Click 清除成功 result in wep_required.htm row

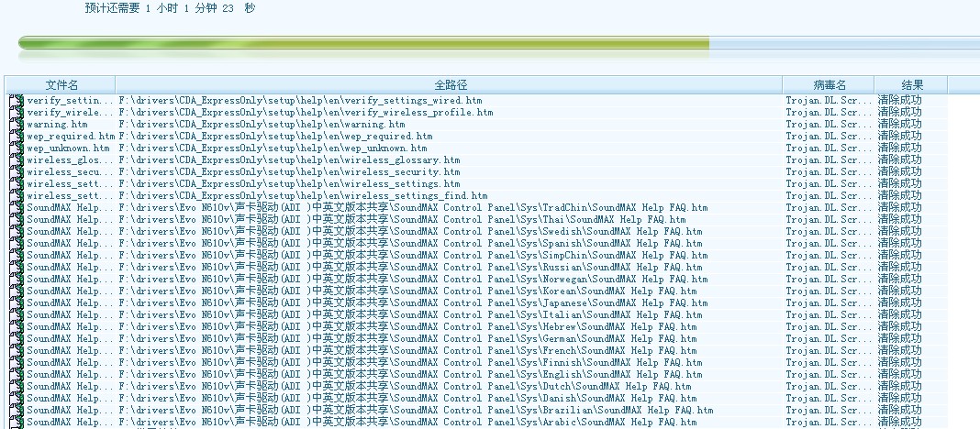pos(899,137)
